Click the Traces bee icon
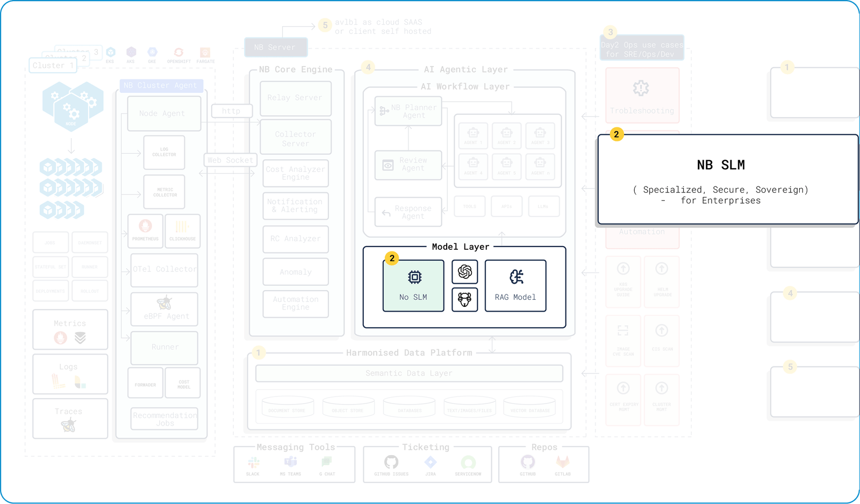Image resolution: width=860 pixels, height=504 pixels. tap(68, 426)
